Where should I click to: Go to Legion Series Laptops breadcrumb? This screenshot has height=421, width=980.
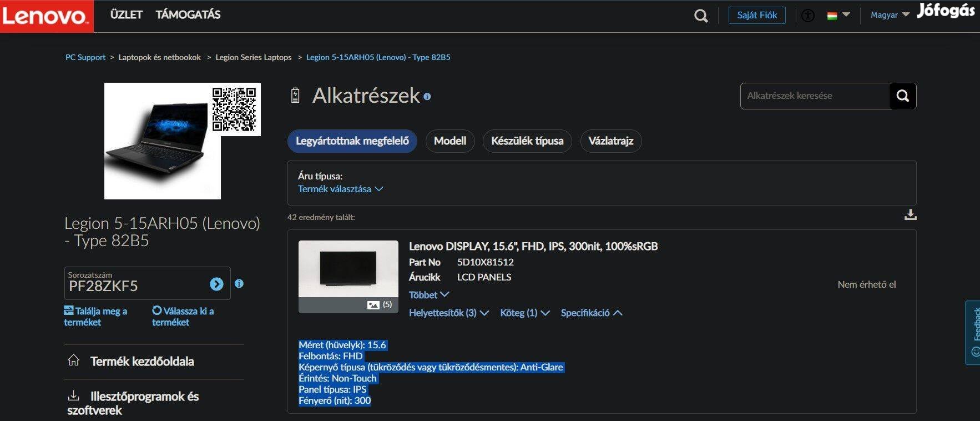[254, 57]
